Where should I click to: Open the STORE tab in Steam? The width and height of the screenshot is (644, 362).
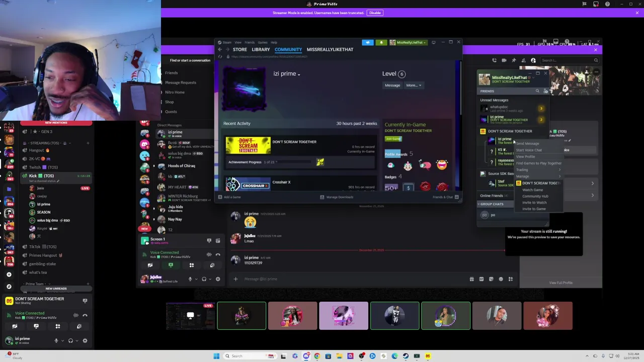240,49
